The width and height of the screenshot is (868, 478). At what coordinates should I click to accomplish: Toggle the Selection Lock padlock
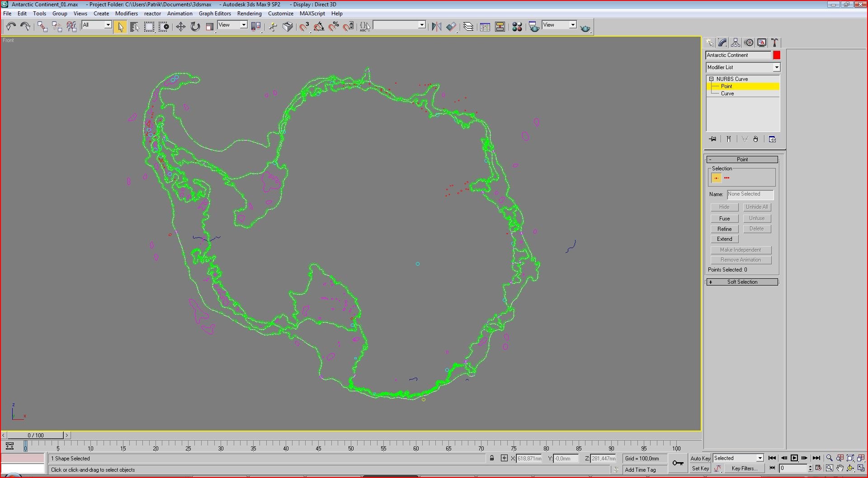point(492,458)
